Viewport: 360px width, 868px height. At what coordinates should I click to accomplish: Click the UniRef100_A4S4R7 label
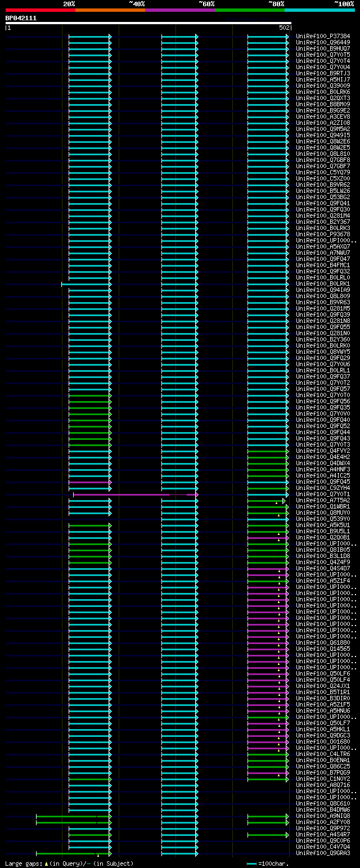coord(323,834)
